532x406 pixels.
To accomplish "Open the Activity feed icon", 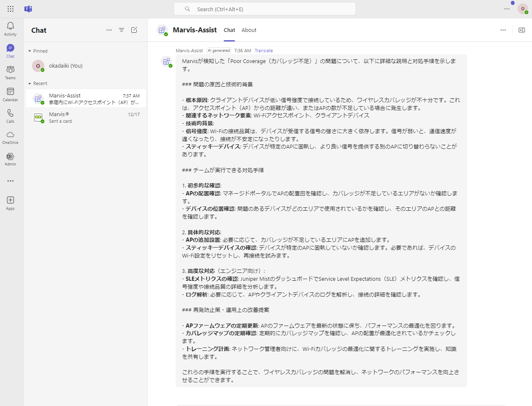I will 10,29.
